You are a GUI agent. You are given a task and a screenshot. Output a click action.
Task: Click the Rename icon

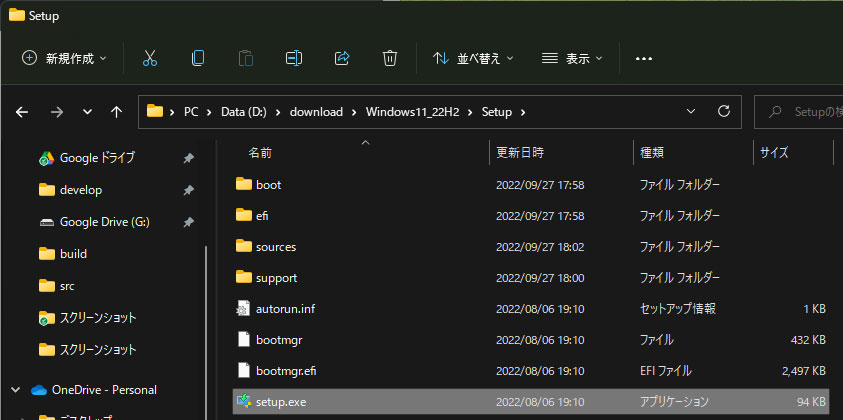[x=294, y=58]
